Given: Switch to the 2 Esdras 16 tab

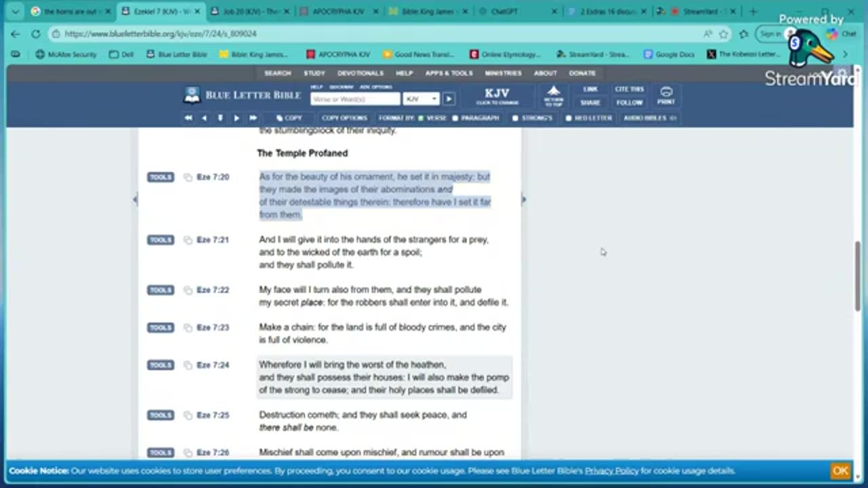Looking at the screenshot, I should 606,12.
